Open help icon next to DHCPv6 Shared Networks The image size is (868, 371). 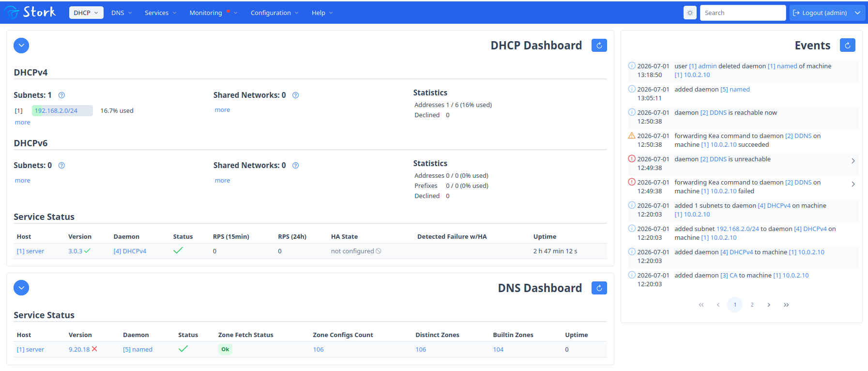tap(296, 166)
